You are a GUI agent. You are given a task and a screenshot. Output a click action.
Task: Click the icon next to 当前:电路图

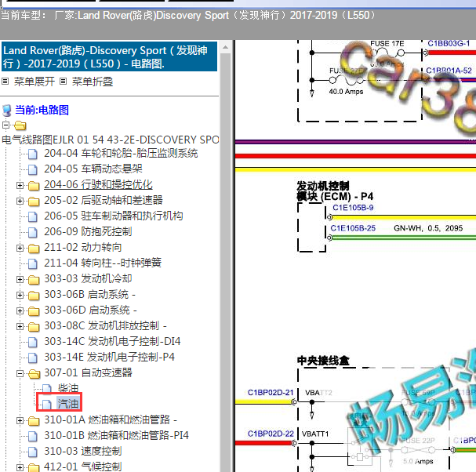pyautogui.click(x=7, y=111)
